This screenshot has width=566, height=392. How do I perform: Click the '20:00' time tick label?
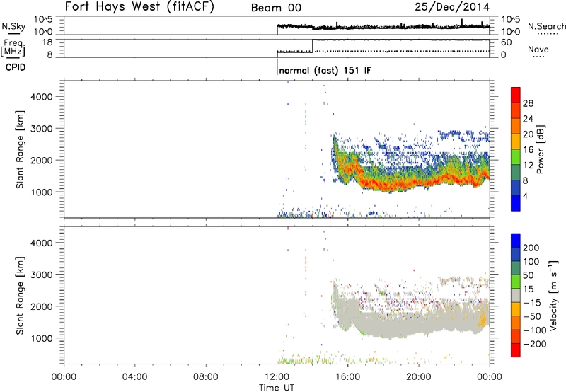point(418,377)
